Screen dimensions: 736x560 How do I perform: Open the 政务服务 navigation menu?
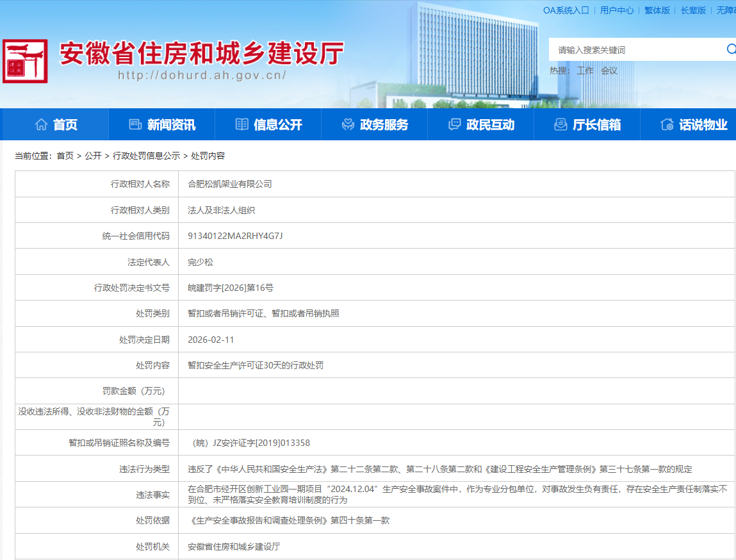375,124
